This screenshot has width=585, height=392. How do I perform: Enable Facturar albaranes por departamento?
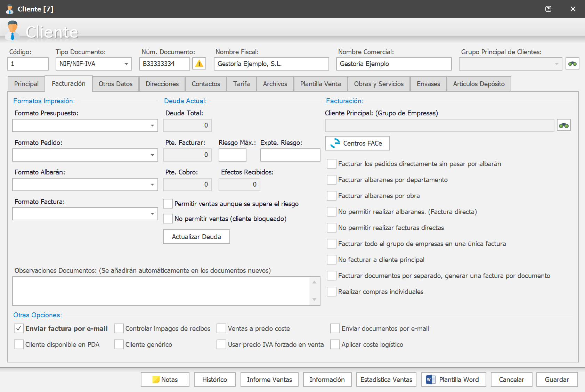point(332,180)
